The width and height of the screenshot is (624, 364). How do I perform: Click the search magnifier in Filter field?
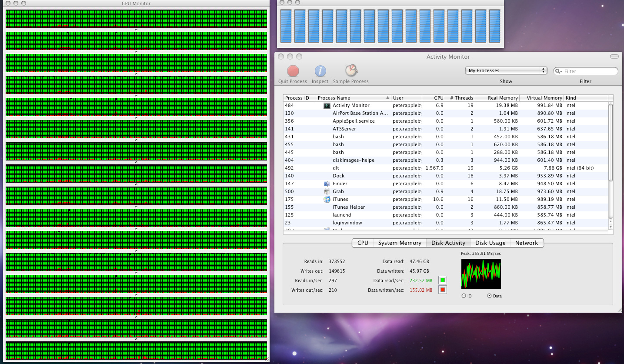point(559,71)
